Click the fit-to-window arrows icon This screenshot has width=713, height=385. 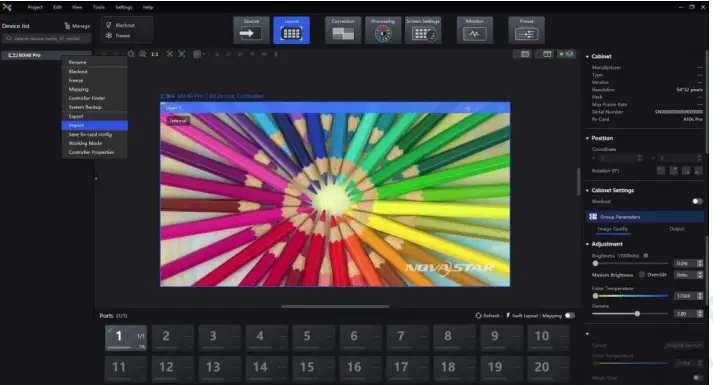point(170,54)
